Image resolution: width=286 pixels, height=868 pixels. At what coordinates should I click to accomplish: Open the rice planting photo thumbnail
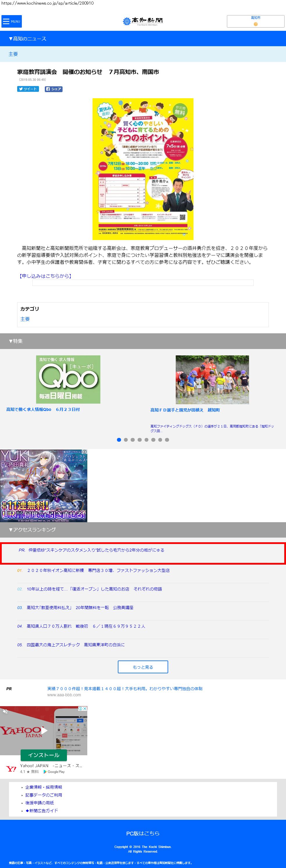tap(212, 380)
